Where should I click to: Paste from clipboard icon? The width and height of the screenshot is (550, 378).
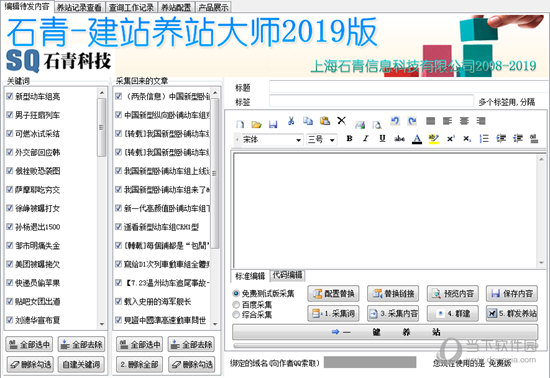(x=325, y=121)
